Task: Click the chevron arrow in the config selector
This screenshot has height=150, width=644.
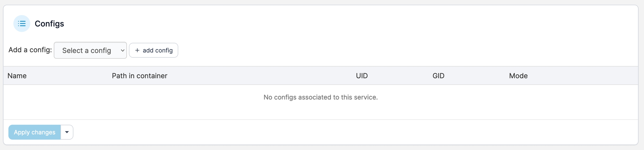Action: (122, 51)
